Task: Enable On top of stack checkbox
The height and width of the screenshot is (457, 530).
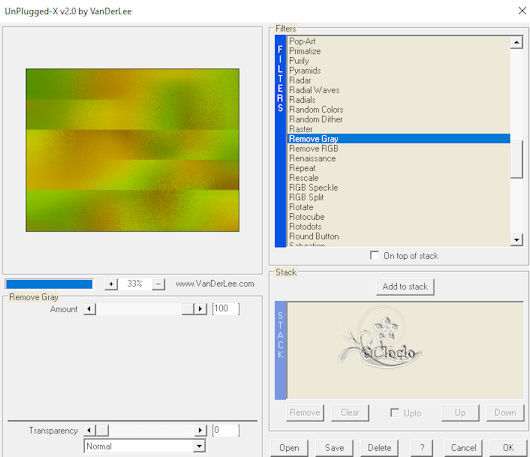Action: tap(374, 255)
